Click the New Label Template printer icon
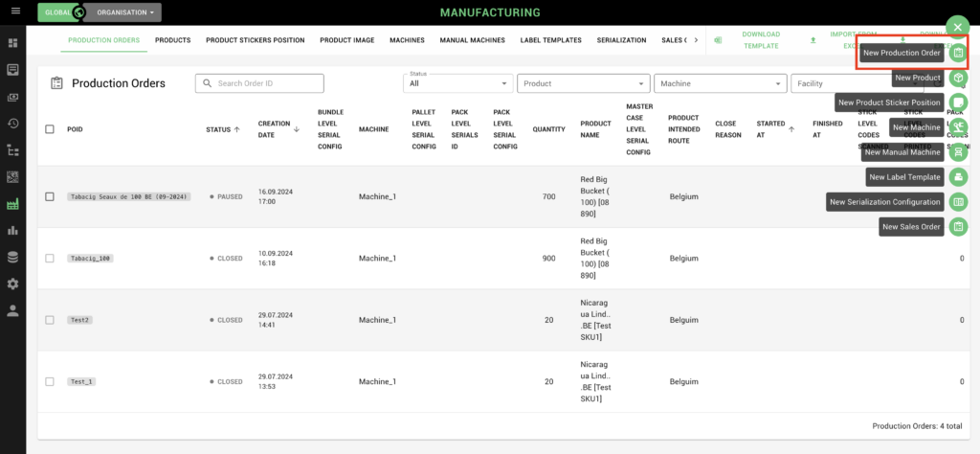980x454 pixels. (x=958, y=177)
